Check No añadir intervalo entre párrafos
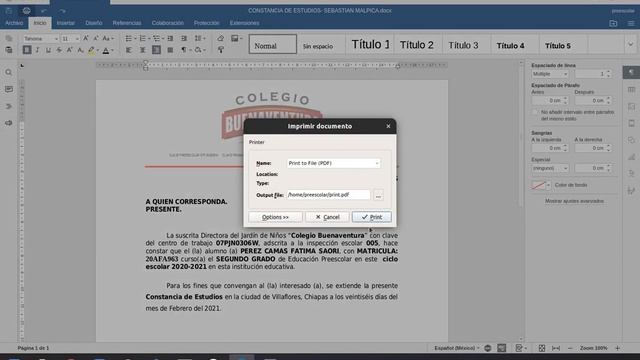Viewport: 640px width, 360px height. coord(535,112)
